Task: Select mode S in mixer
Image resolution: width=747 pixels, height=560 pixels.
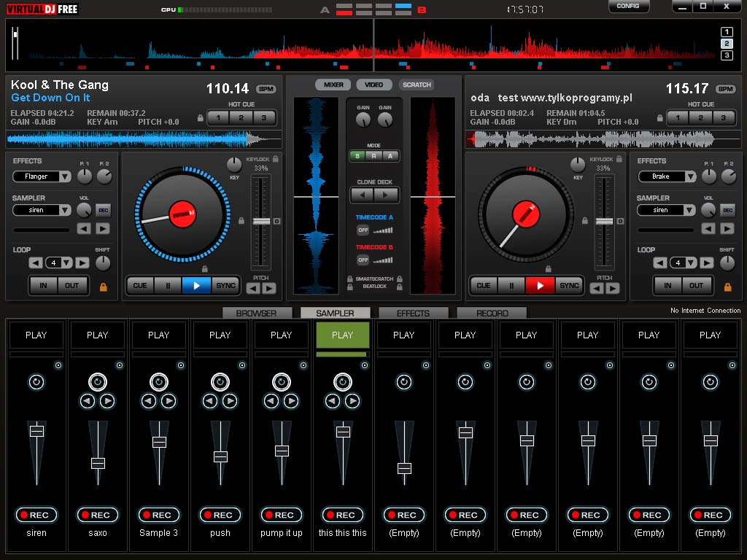Action: click(x=357, y=156)
